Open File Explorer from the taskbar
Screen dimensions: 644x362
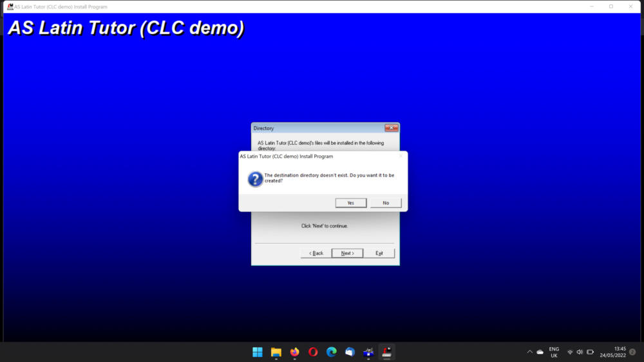tap(276, 352)
